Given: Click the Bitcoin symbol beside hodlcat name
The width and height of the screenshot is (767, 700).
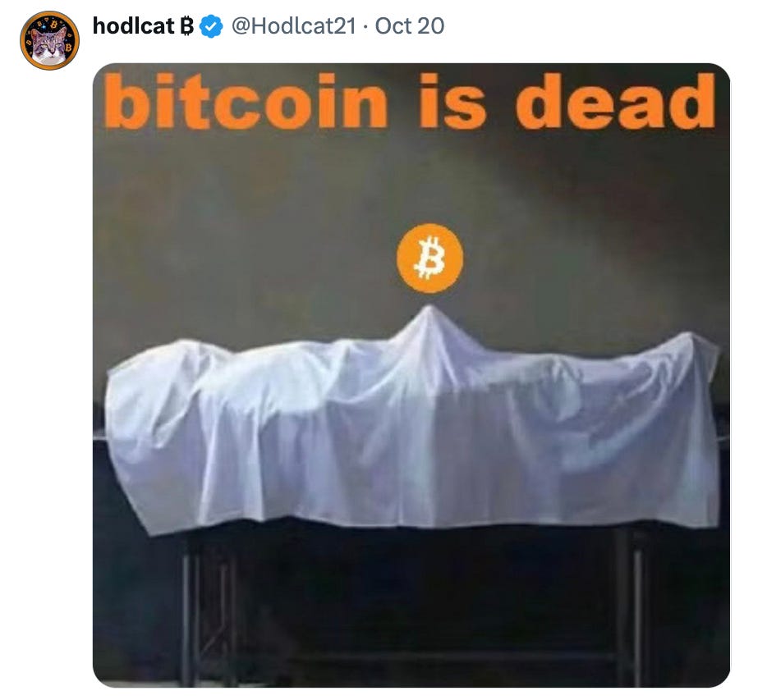Looking at the screenshot, I should [x=186, y=26].
